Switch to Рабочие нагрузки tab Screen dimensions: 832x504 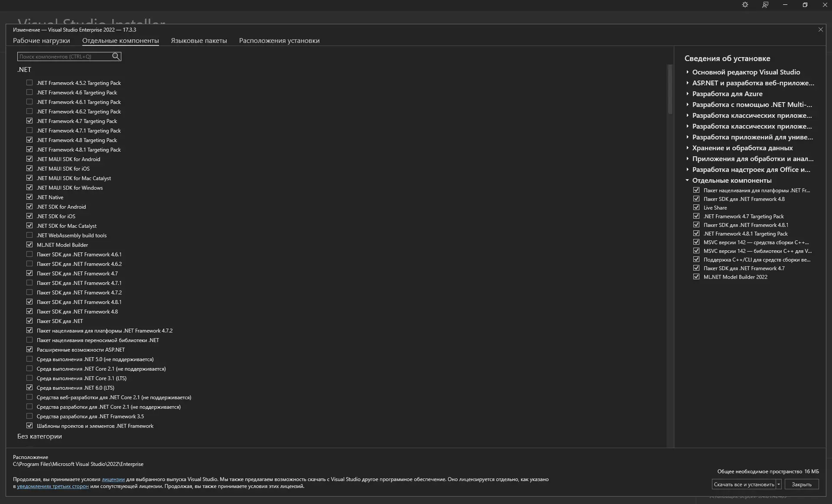(41, 41)
